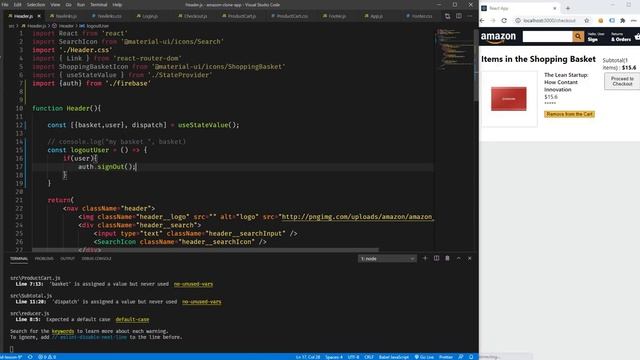640x360 pixels.
Task: Click the browser forward arrow
Action: (x=493, y=20)
